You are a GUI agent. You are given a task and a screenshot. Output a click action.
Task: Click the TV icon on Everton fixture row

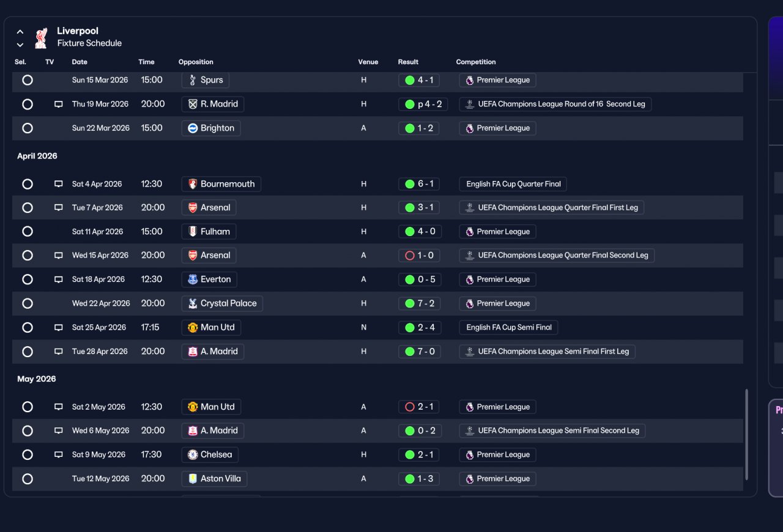point(59,279)
